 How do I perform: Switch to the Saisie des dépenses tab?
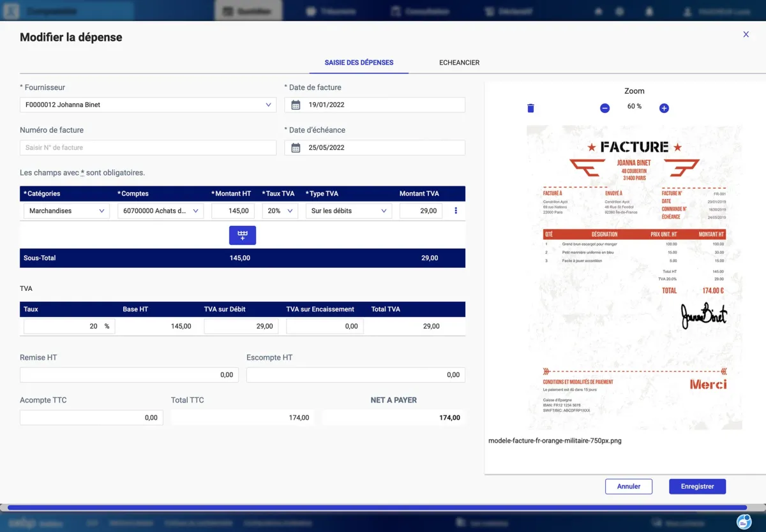(359, 63)
